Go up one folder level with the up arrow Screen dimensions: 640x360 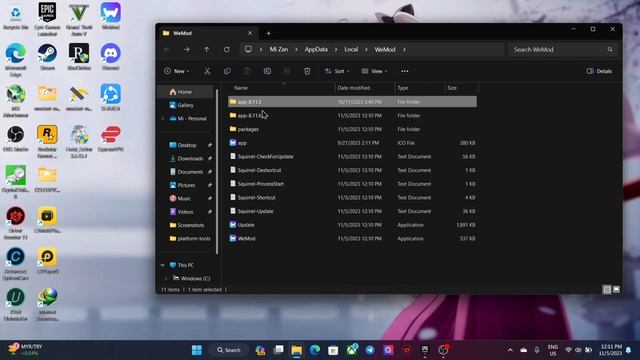207,49
